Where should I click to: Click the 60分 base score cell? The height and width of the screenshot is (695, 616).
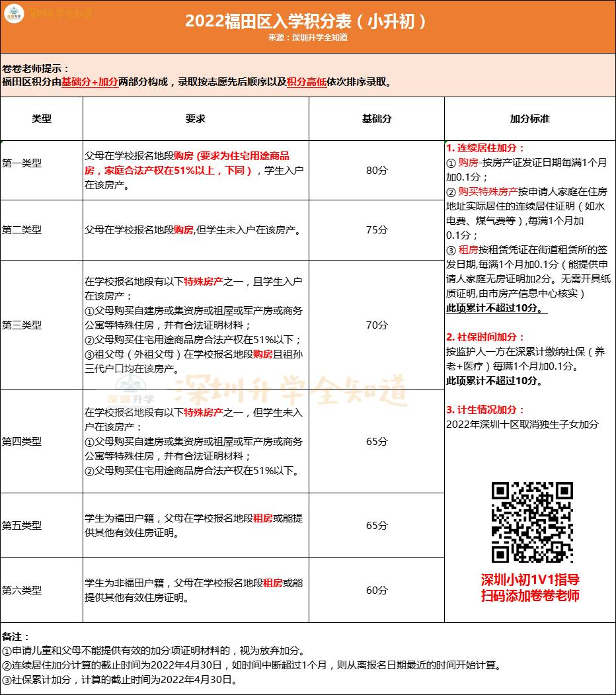click(377, 591)
